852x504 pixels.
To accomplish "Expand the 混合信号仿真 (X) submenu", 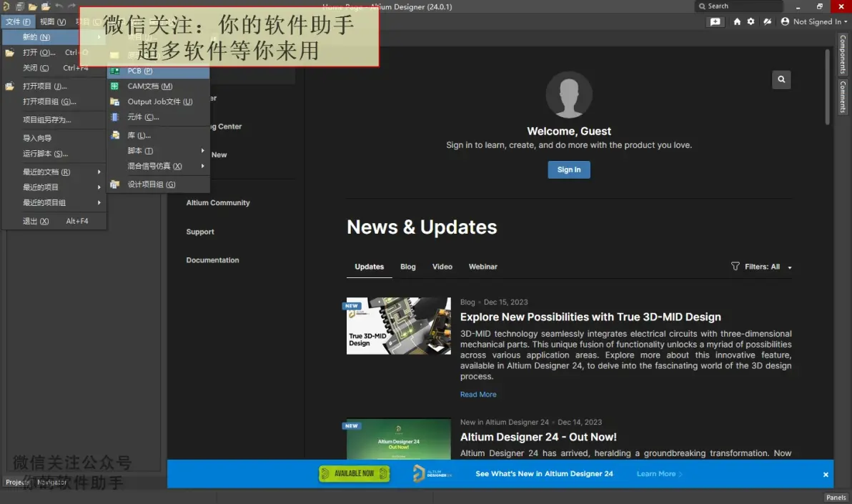I will 158,166.
